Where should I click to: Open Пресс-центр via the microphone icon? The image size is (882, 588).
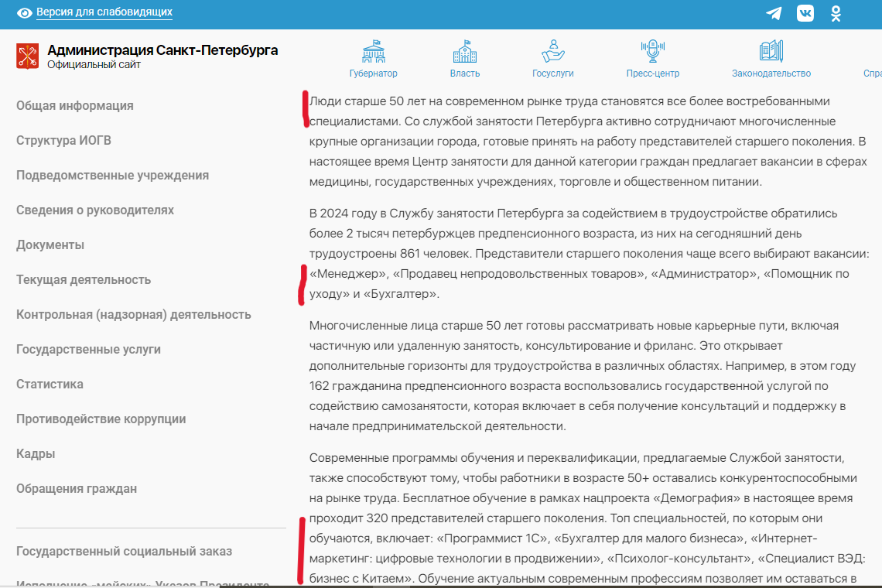[652, 51]
